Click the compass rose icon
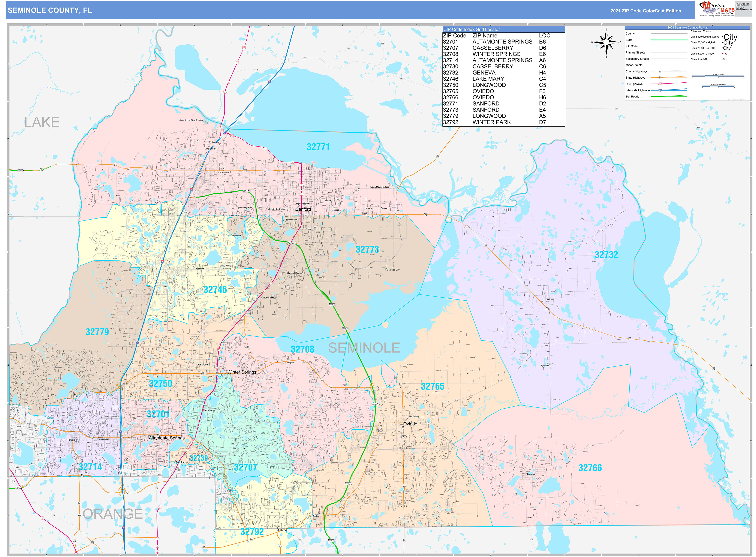Viewport: 756px width, 557px height. (606, 42)
